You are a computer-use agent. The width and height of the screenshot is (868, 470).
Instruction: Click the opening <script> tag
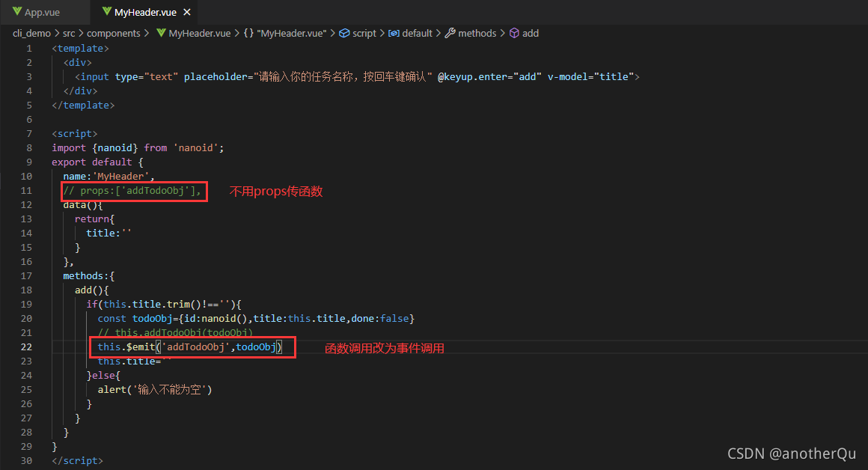75,134
